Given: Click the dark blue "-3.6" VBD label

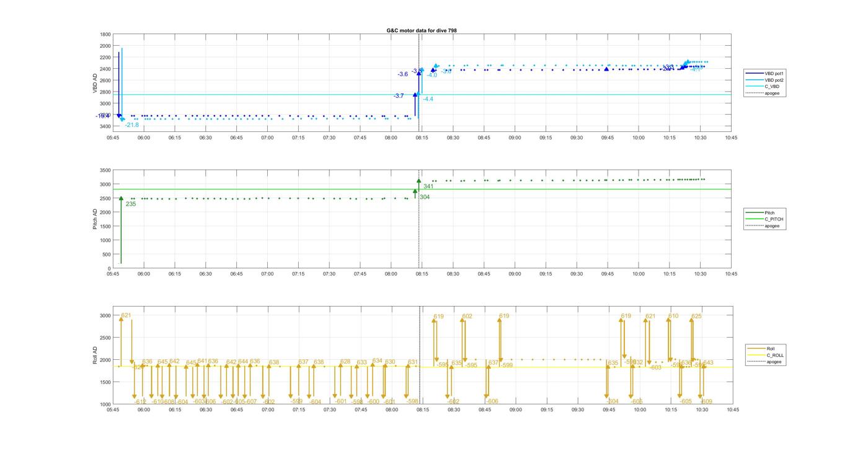Looking at the screenshot, I should click(403, 74).
